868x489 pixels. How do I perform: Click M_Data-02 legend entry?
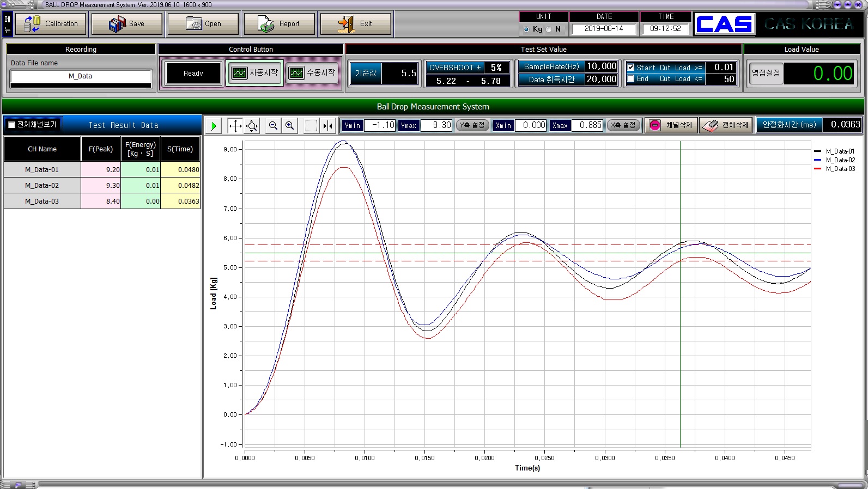(835, 160)
